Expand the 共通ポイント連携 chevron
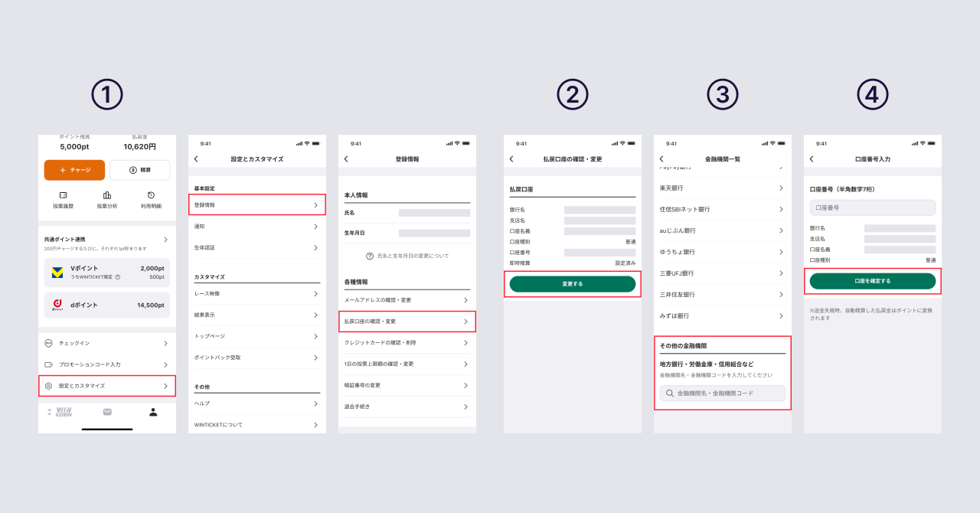Screen dimensions: 980x513 click(x=165, y=240)
